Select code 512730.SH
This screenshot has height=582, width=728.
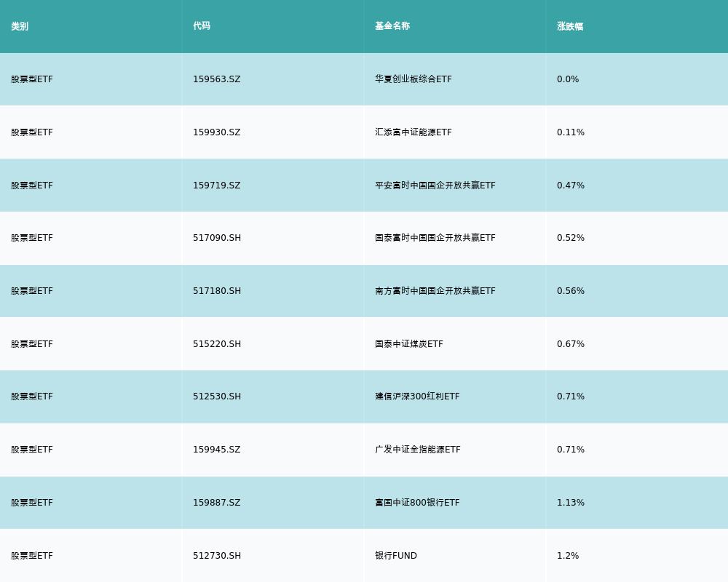click(x=217, y=556)
